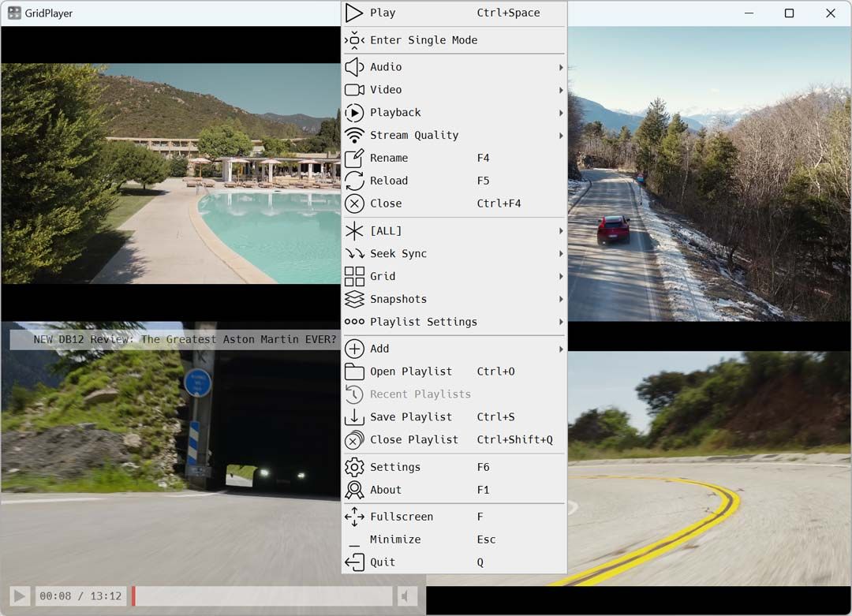Click the Reload circular arrows icon
Screen dimensions: 852x616
click(x=354, y=181)
